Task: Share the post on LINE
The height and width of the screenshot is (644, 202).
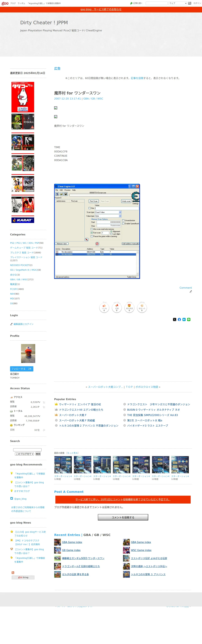Action: tap(189, 319)
